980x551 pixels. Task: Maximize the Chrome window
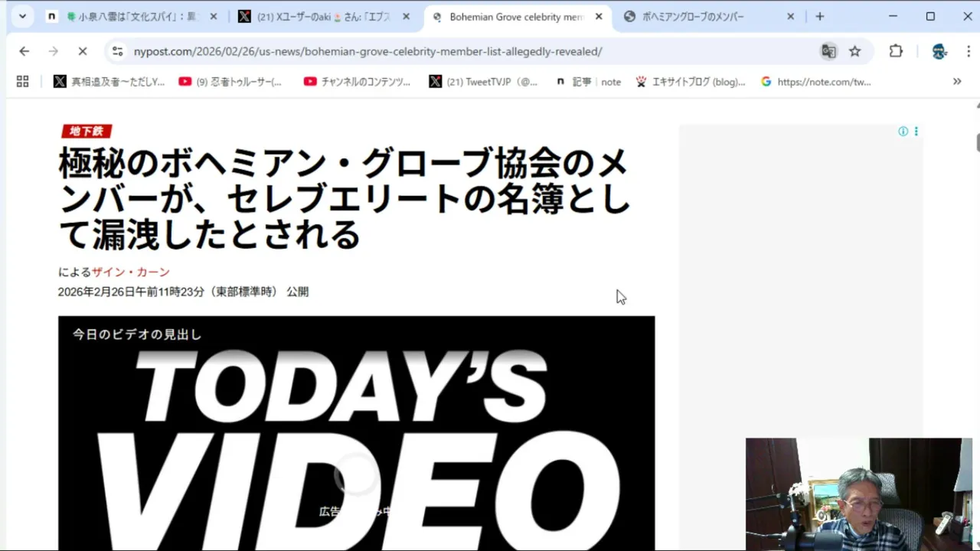point(930,16)
